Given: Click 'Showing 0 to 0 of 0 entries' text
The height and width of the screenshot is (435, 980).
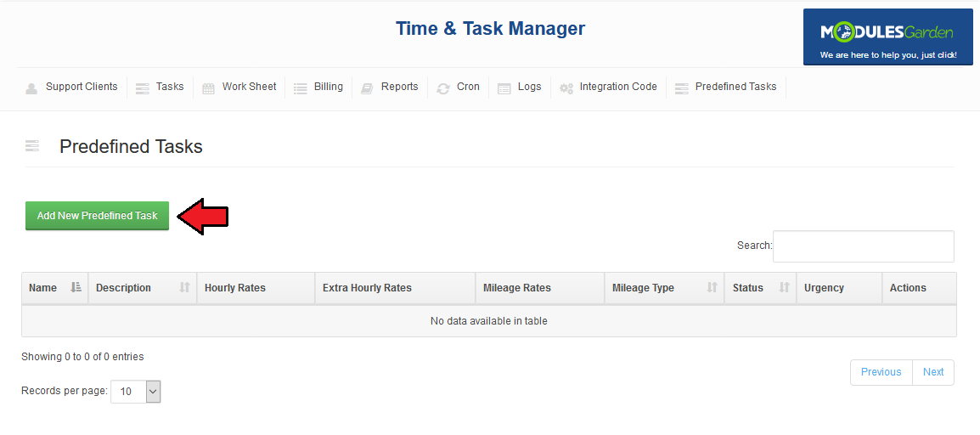Looking at the screenshot, I should (x=82, y=357).
